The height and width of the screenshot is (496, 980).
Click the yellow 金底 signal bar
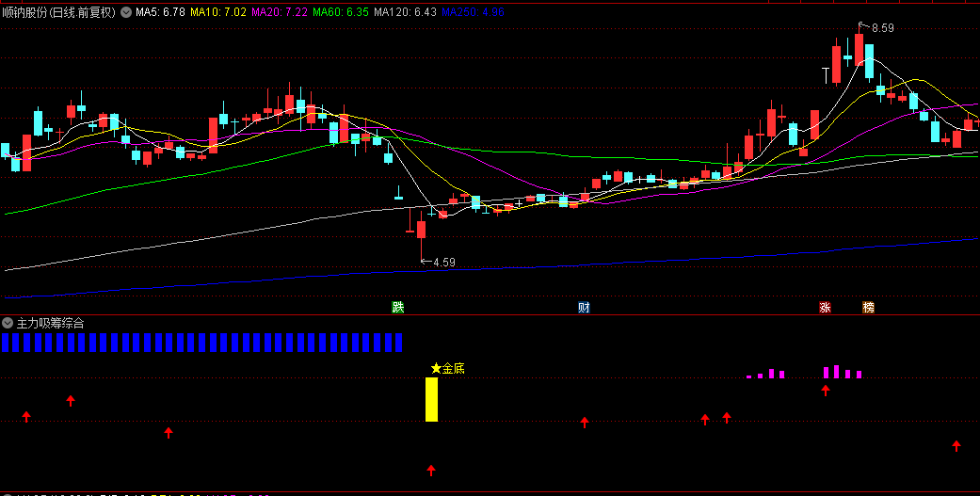431,399
